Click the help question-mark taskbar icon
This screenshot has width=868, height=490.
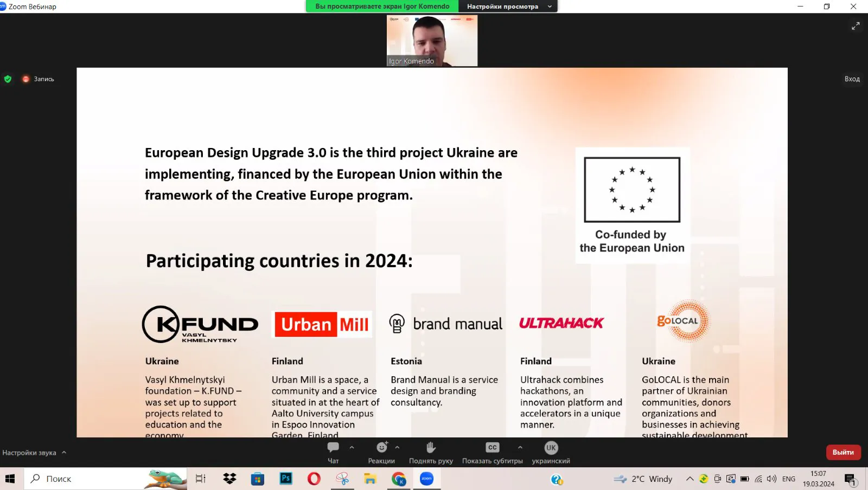point(557,479)
